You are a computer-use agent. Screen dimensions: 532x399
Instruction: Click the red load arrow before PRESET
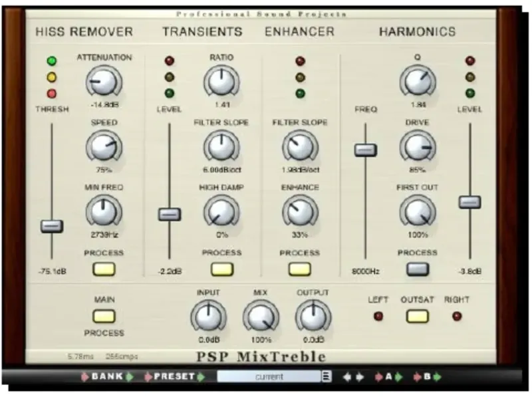(x=148, y=376)
